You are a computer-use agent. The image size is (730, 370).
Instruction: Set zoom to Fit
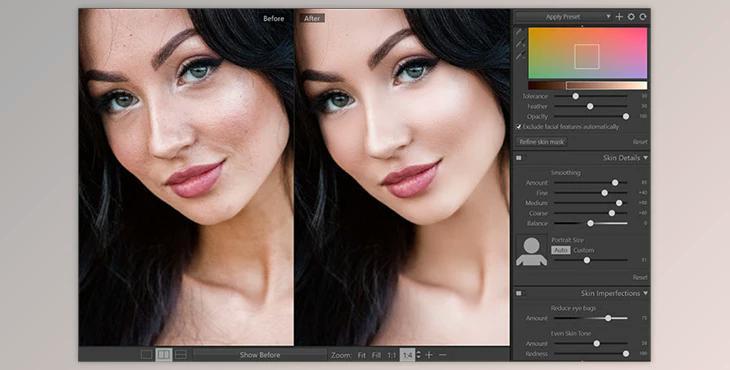362,355
